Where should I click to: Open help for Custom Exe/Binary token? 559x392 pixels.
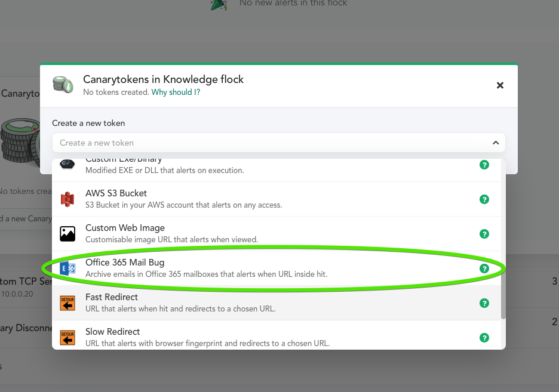click(484, 165)
